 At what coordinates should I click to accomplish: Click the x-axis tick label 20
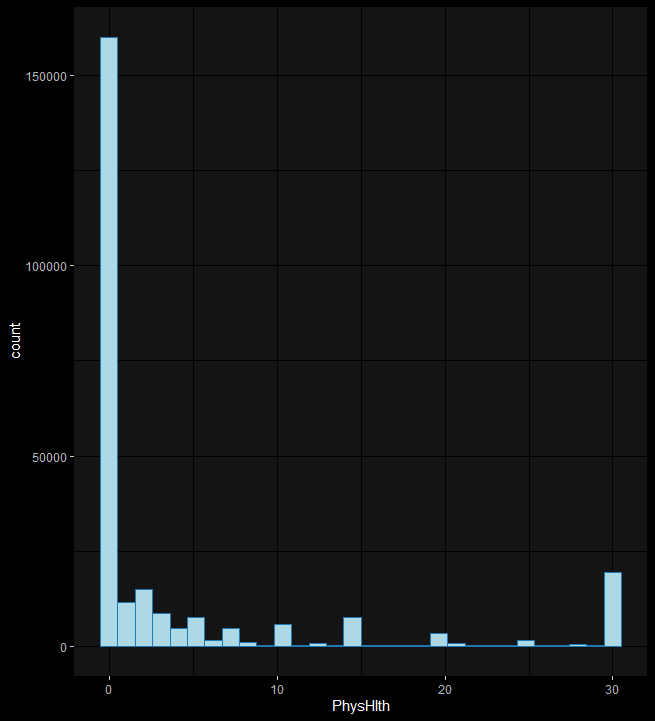[x=445, y=690]
